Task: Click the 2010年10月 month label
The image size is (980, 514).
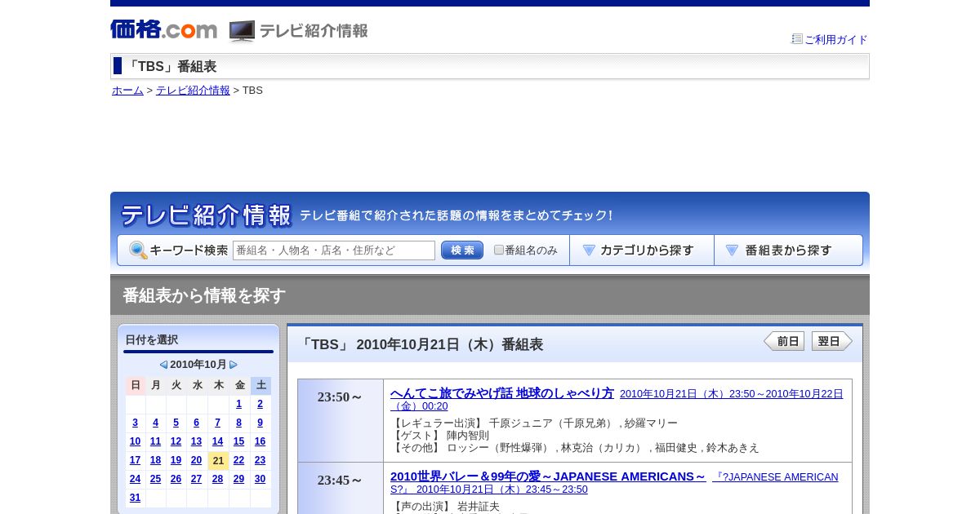Action: point(198,365)
